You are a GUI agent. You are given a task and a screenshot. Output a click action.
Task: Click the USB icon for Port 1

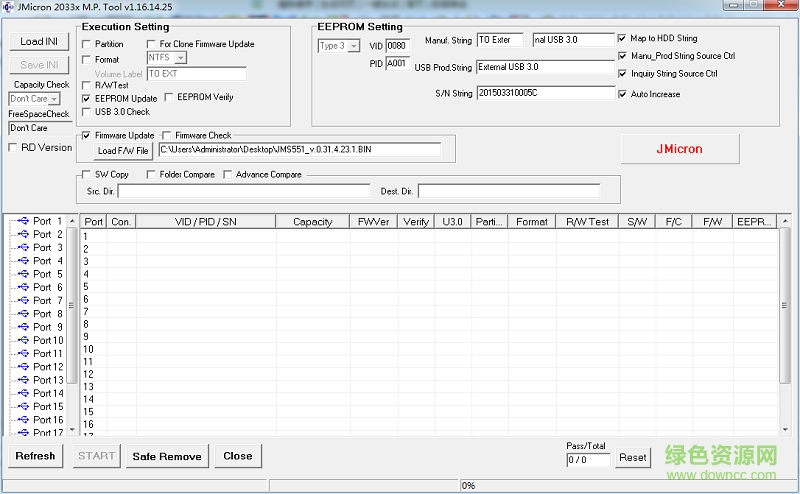[x=23, y=221]
